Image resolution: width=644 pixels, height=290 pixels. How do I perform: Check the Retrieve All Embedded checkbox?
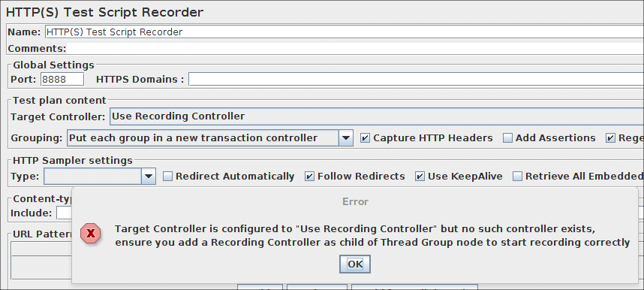[517, 177]
